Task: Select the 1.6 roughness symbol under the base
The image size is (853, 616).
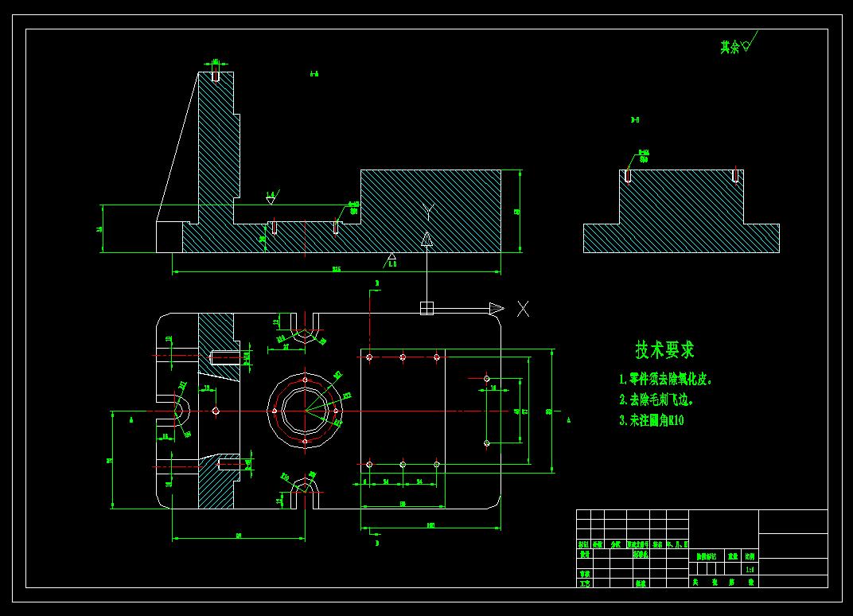Action: tap(391, 259)
